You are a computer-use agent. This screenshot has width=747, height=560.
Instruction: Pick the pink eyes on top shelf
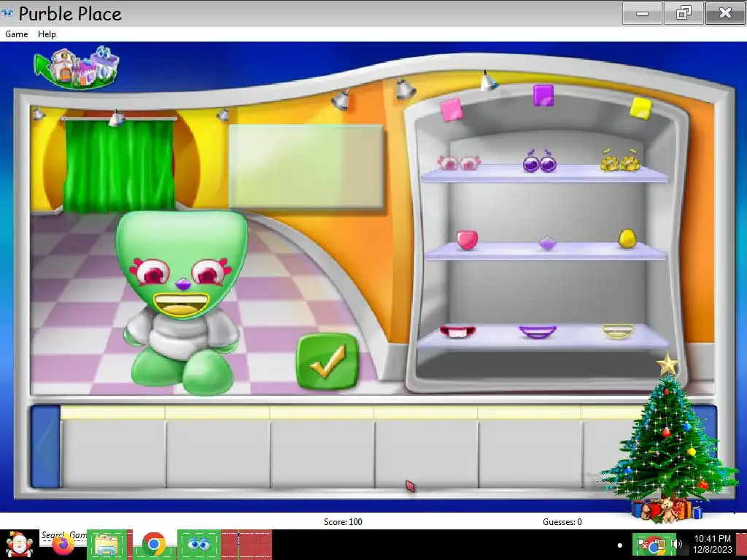(x=459, y=163)
